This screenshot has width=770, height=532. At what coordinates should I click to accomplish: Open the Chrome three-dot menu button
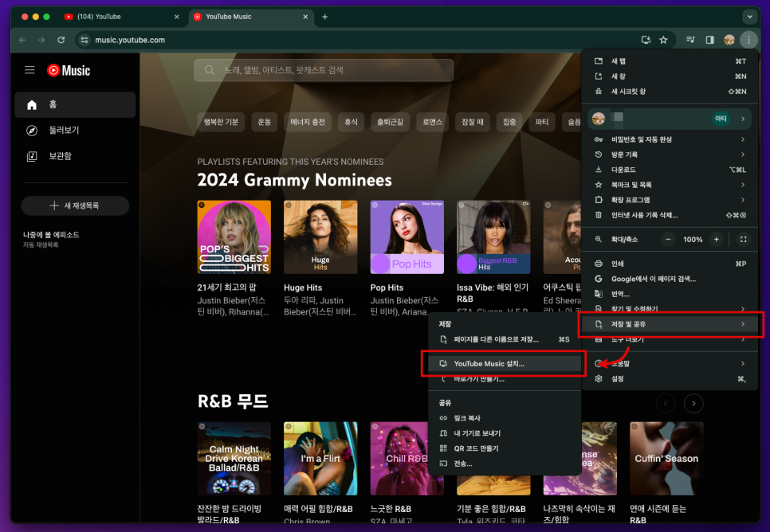[748, 40]
